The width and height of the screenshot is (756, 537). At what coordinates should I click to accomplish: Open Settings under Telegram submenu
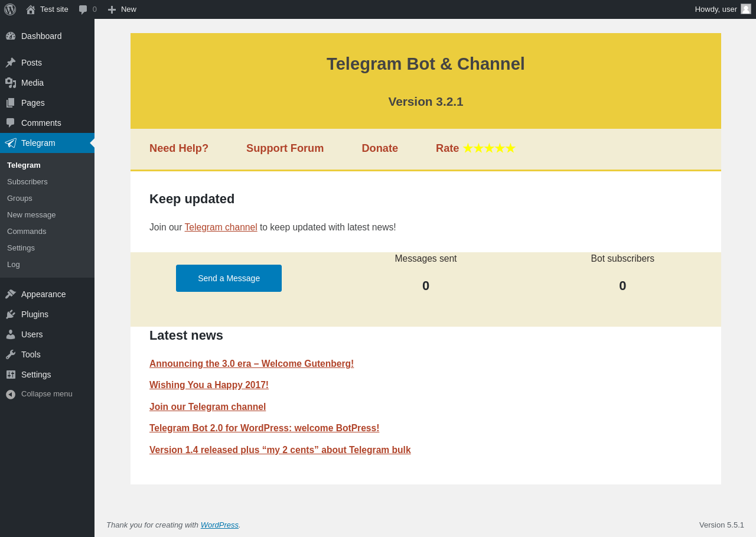pyautogui.click(x=21, y=248)
